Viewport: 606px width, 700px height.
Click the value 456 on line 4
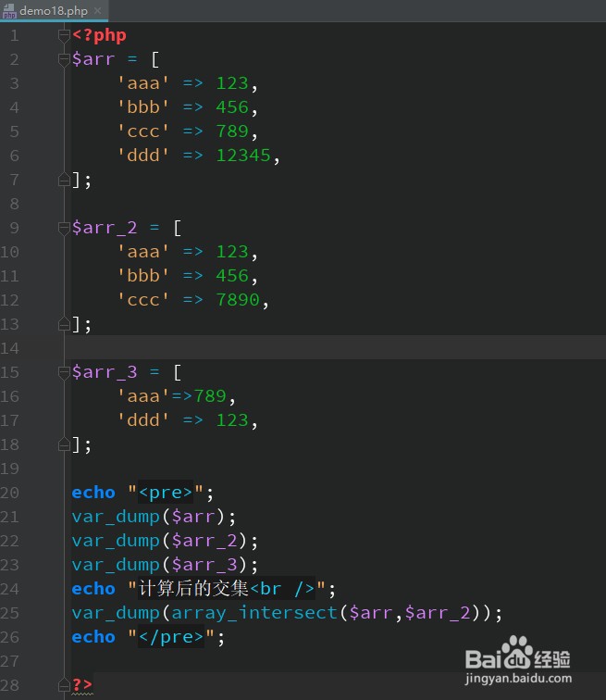pos(232,107)
